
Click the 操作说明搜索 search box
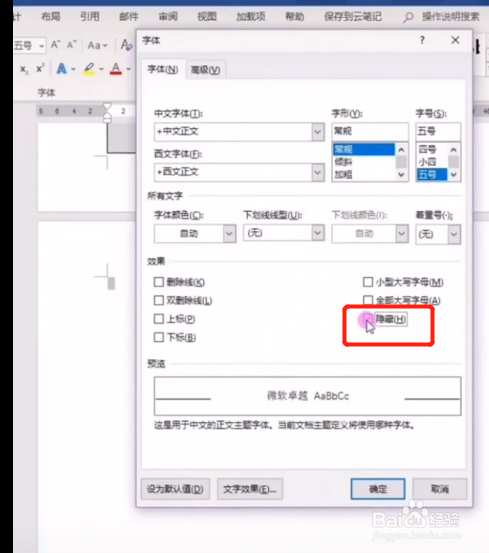point(451,17)
